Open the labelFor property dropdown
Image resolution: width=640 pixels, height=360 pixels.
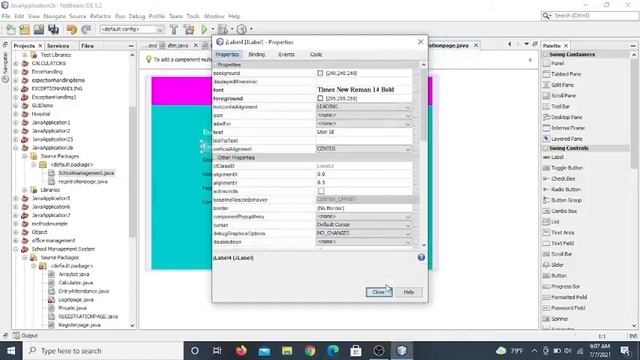pyautogui.click(x=407, y=124)
